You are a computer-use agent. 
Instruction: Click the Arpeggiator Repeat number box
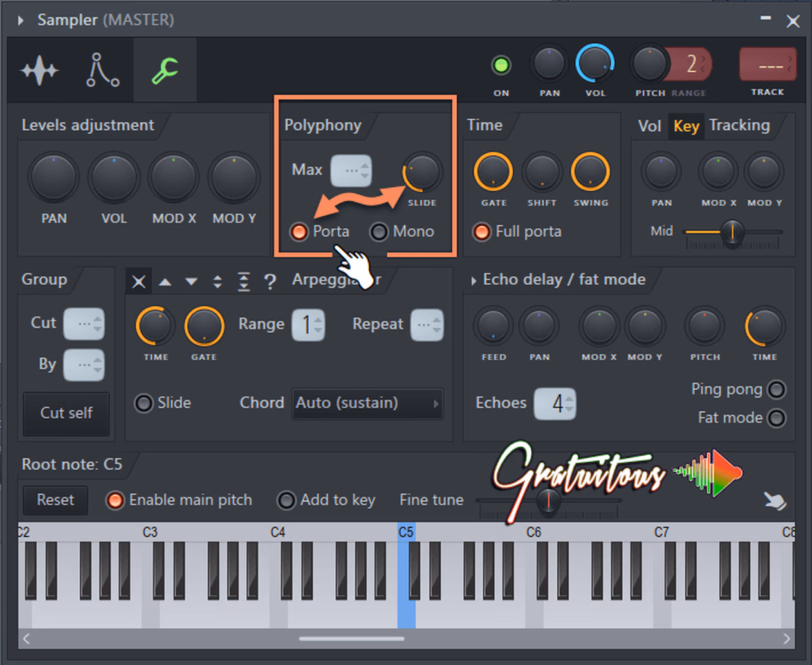click(427, 325)
